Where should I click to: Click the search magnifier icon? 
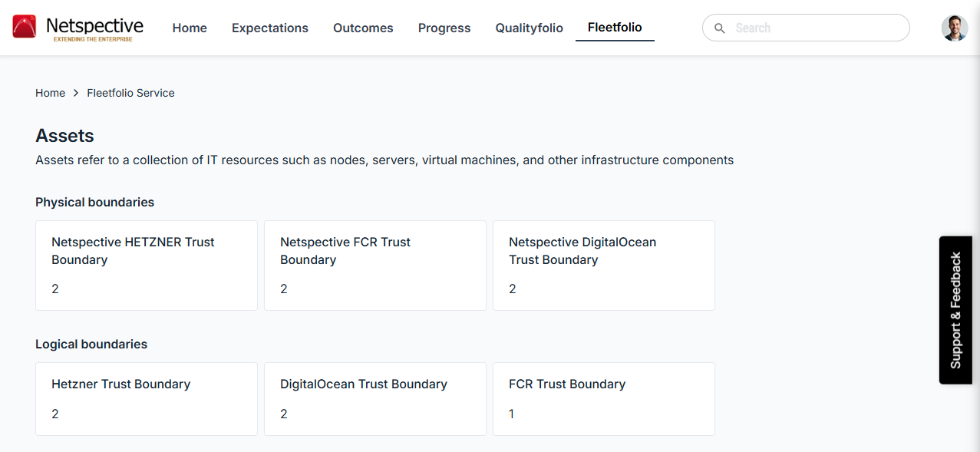(x=720, y=28)
